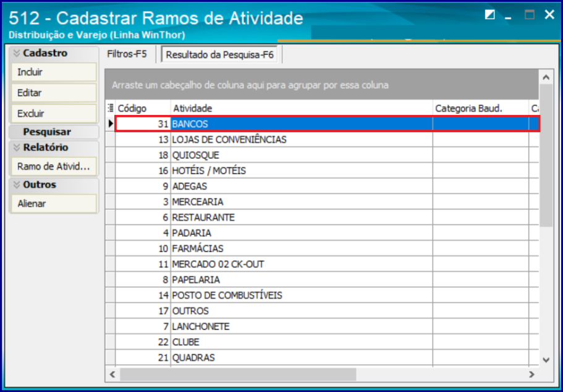Select the LANCHONETE row

click(327, 326)
